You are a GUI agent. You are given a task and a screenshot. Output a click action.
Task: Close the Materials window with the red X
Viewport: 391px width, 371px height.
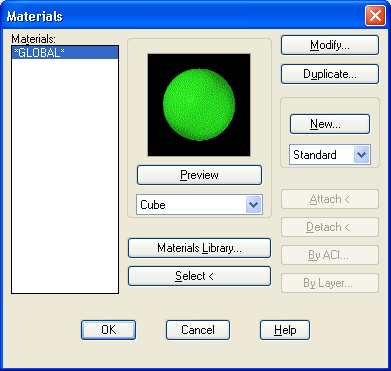[375, 16]
